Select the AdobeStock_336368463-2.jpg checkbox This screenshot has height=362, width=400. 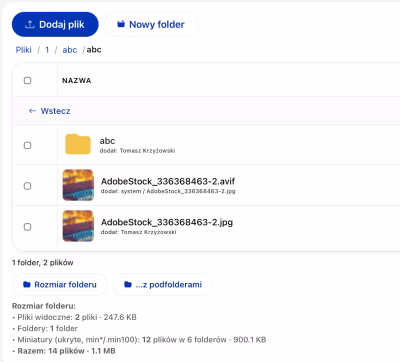pos(28,227)
